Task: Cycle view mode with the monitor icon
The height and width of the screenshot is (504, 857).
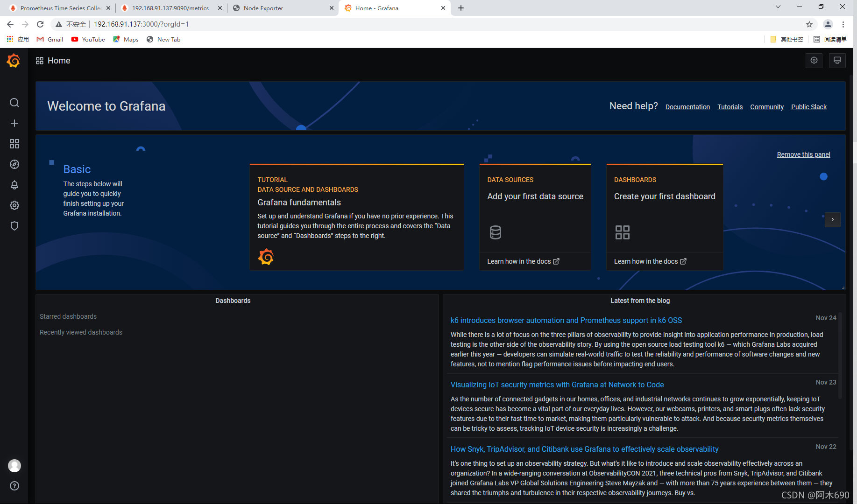Action: point(837,60)
